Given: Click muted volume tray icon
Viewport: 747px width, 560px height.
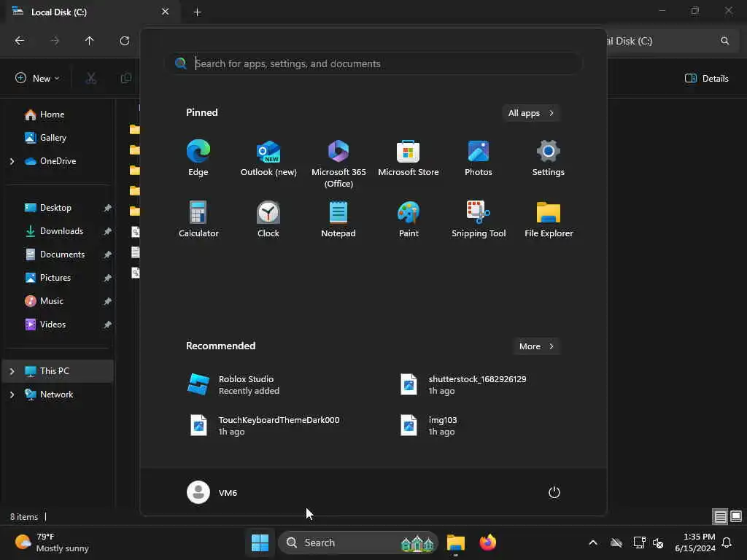Looking at the screenshot, I should pyautogui.click(x=658, y=542).
